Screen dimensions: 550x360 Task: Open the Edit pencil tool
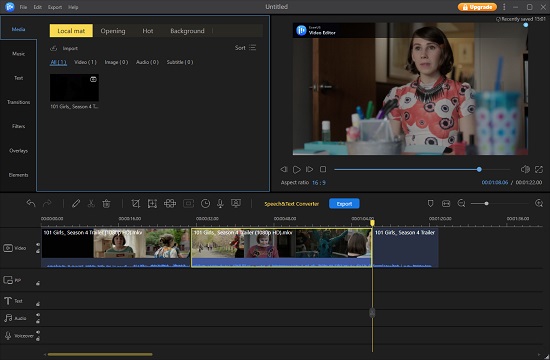[76, 203]
